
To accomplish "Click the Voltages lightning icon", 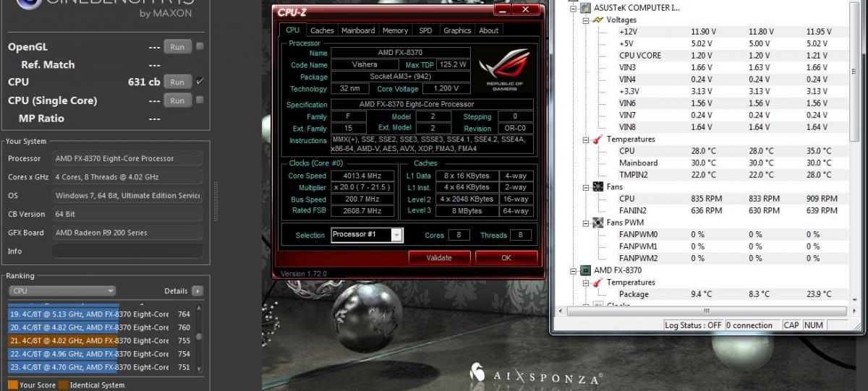I will point(598,20).
